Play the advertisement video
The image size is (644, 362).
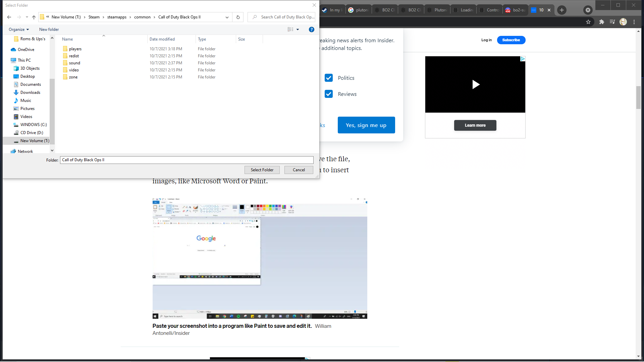click(x=475, y=84)
